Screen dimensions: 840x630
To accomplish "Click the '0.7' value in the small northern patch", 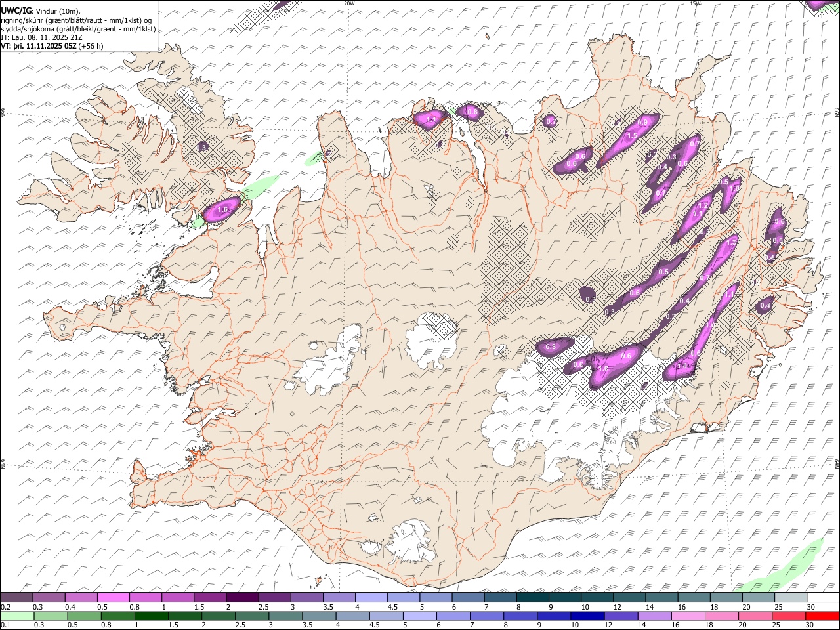I will (x=551, y=121).
